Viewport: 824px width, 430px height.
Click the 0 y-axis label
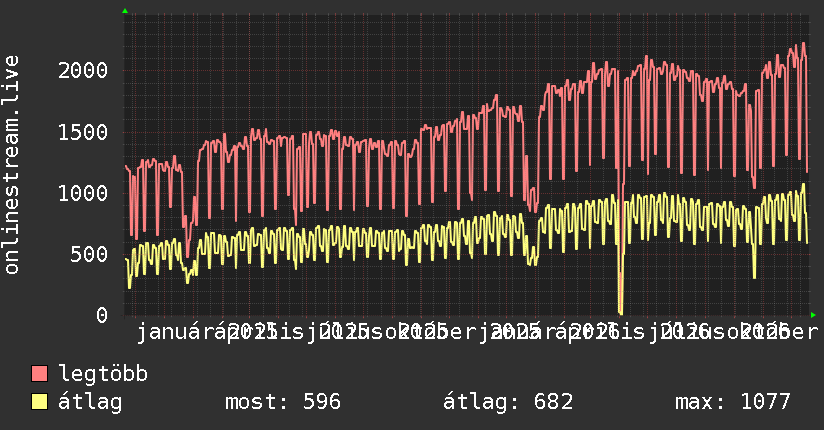(102, 315)
